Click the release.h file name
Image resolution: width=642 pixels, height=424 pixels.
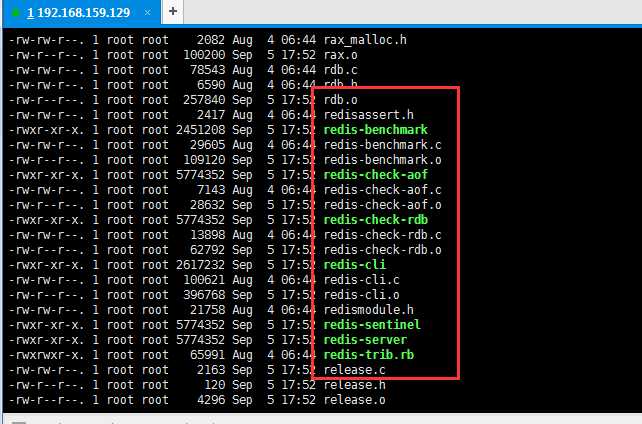(x=355, y=385)
